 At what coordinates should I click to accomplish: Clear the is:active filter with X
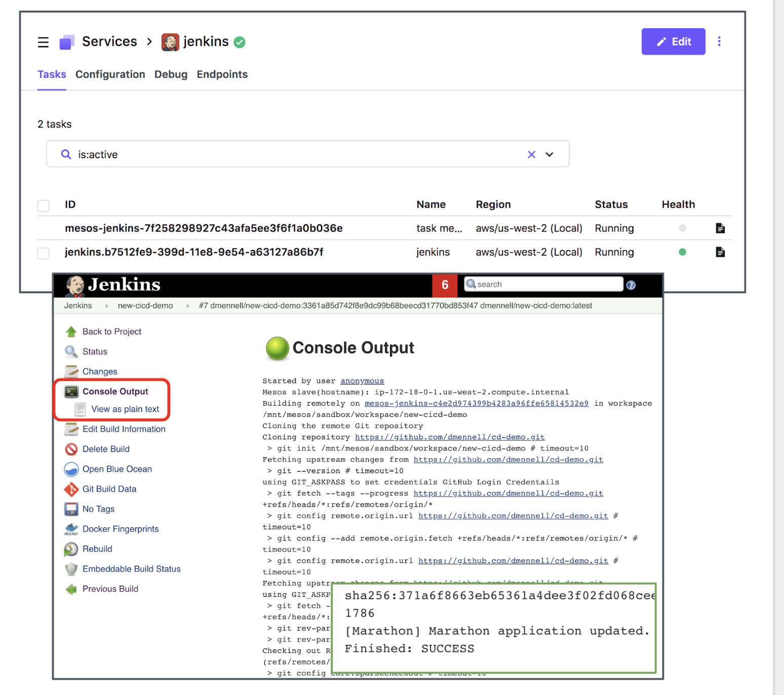[531, 155]
